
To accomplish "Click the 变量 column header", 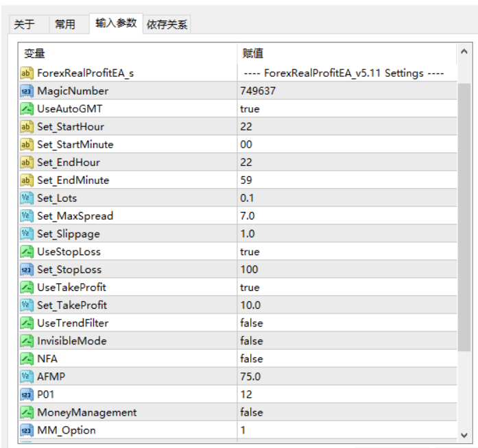I will [128, 54].
